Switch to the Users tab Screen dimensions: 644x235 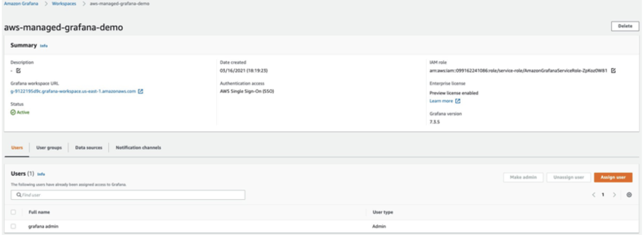(17, 148)
